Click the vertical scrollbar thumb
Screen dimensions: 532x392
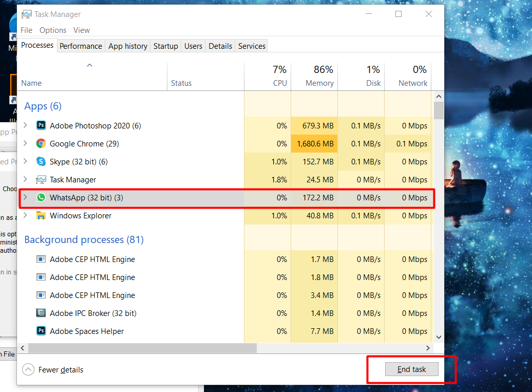pyautogui.click(x=439, y=110)
